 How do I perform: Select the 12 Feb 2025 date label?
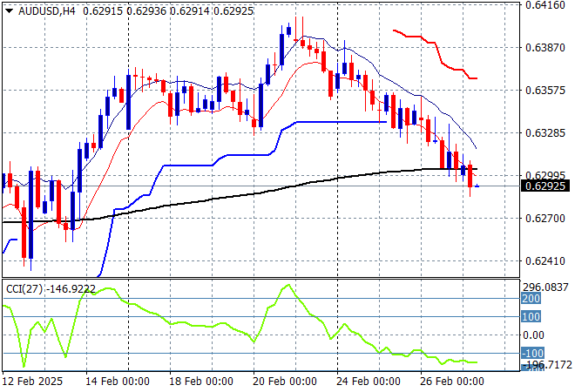tap(33, 382)
